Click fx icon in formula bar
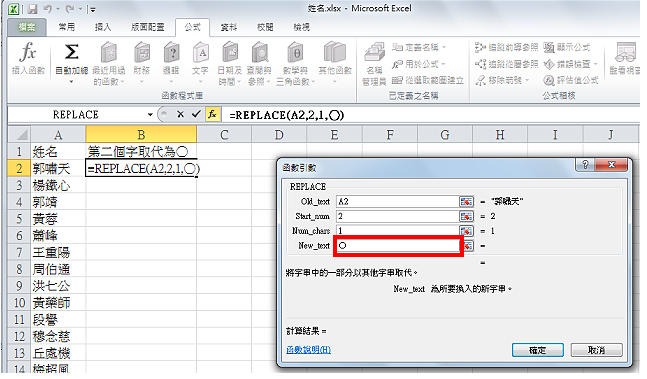Screen dimensions: 647x379 point(212,114)
